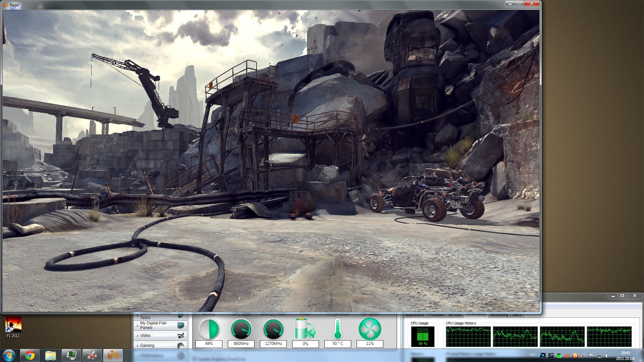Switch to the Networking tab

click(x=499, y=315)
